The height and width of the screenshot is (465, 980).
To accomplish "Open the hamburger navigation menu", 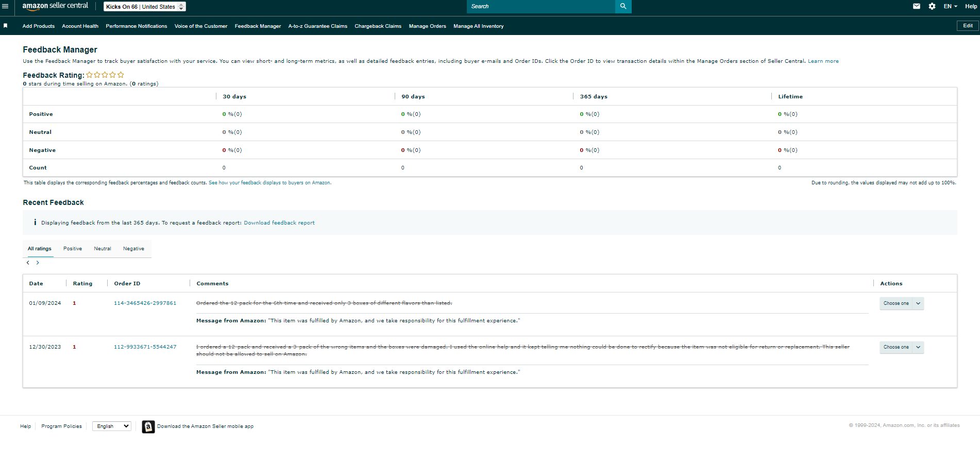I will pyautogui.click(x=5, y=6).
